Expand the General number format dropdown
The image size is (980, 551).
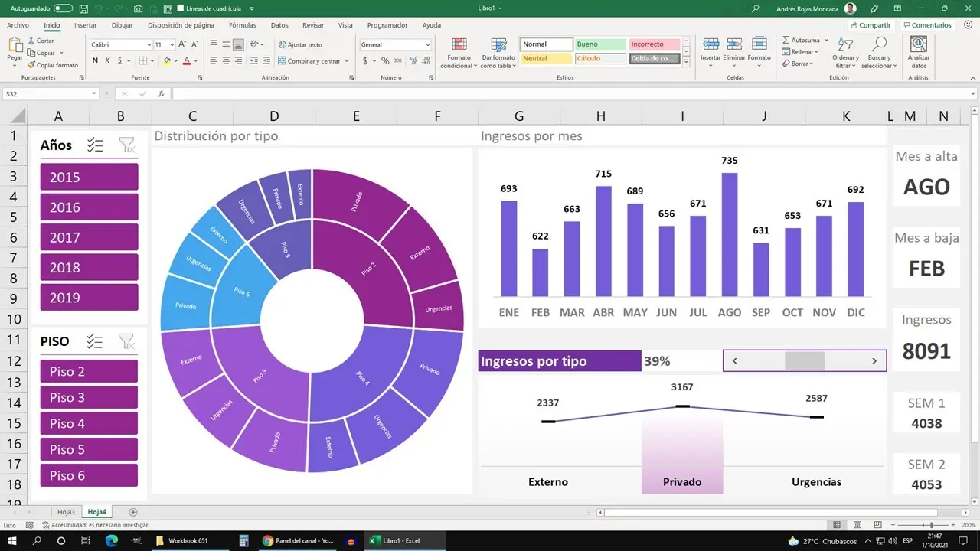coord(427,44)
